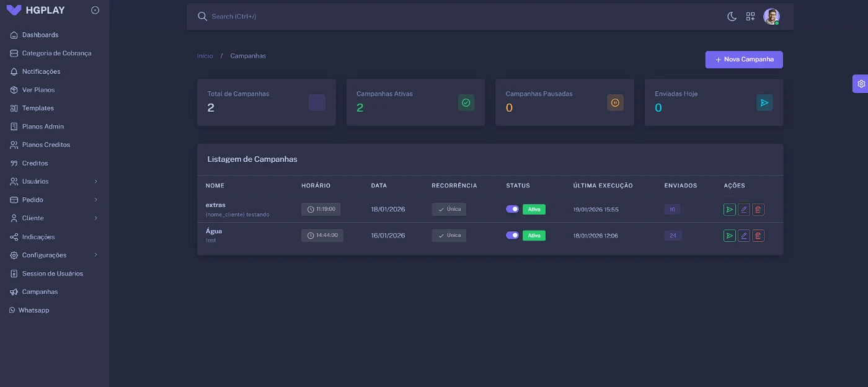This screenshot has height=387, width=868.
Task: Go to Whatsapp in the sidebar
Action: (33, 310)
